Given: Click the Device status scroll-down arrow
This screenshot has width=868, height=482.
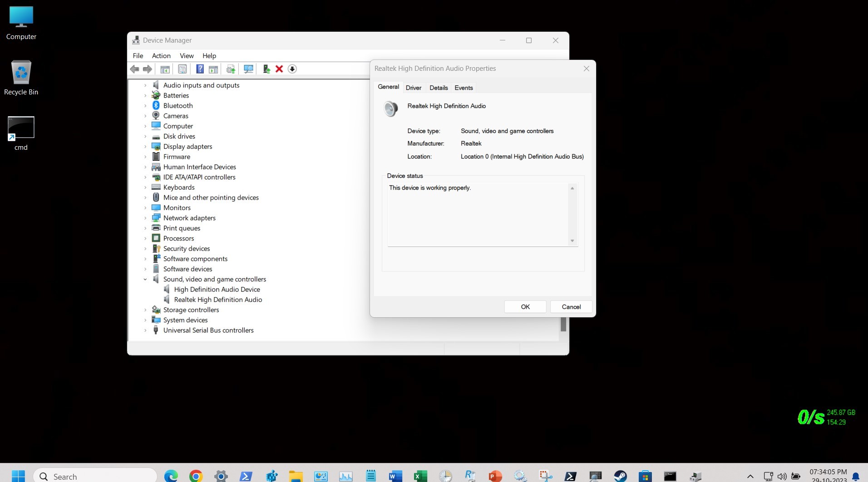Looking at the screenshot, I should (x=572, y=241).
